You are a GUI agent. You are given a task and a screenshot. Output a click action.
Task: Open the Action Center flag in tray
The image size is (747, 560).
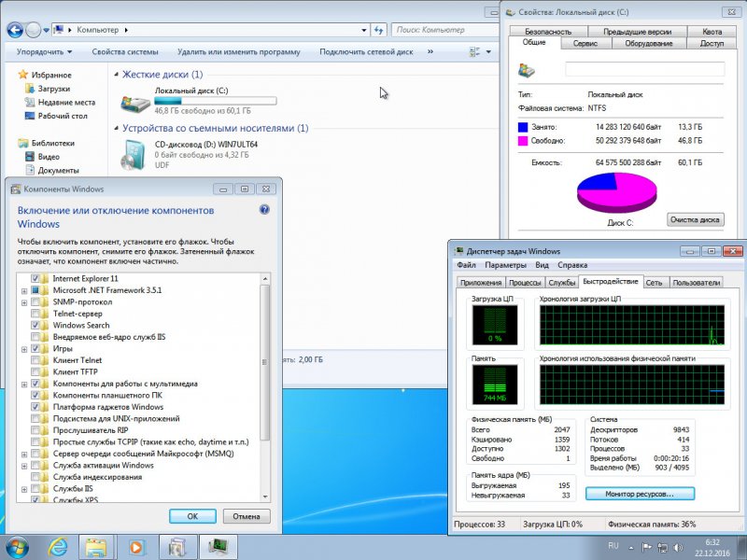(x=646, y=548)
